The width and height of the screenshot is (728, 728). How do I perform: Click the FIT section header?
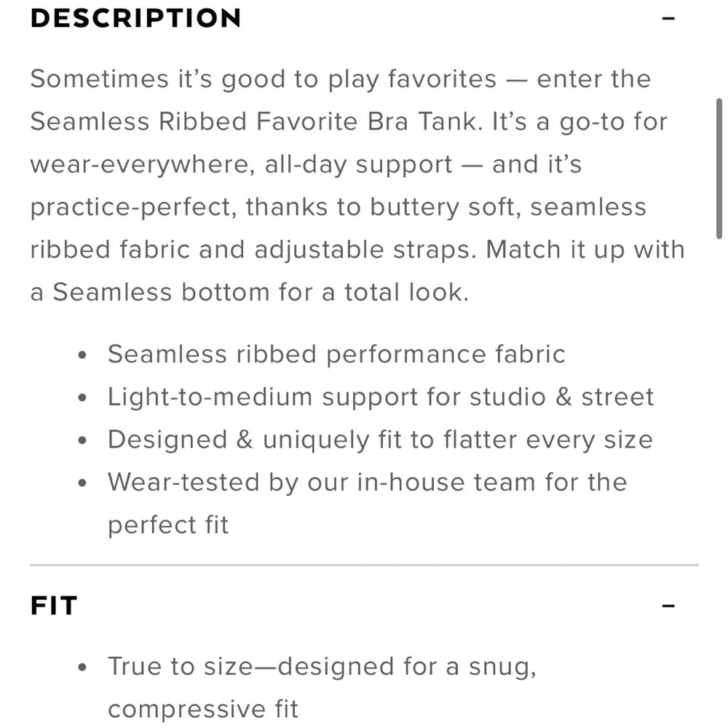[53, 605]
